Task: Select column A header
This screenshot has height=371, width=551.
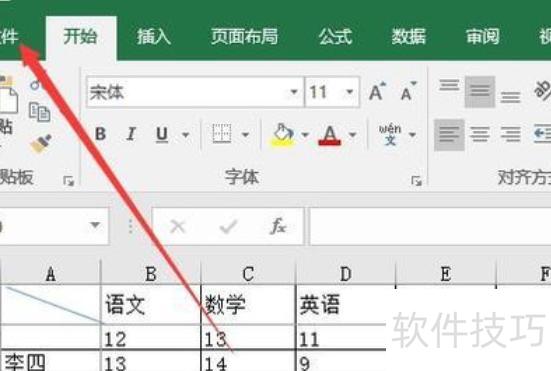Action: [x=51, y=274]
